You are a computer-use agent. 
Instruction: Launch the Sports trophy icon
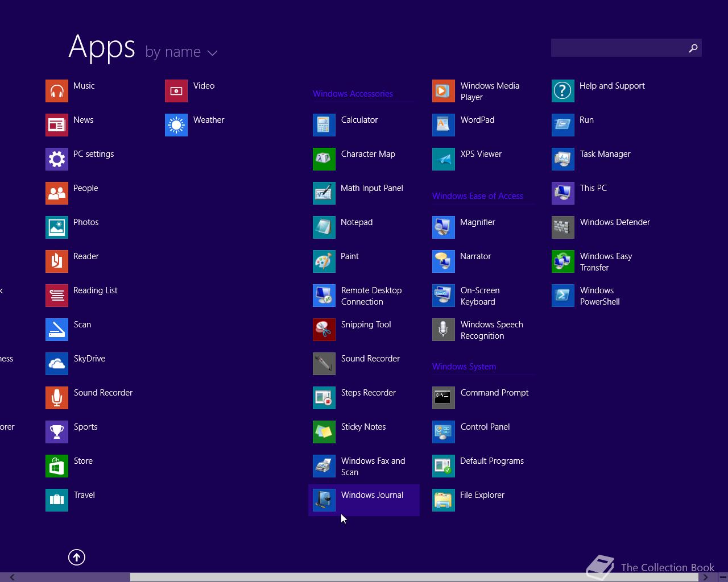pos(57,432)
